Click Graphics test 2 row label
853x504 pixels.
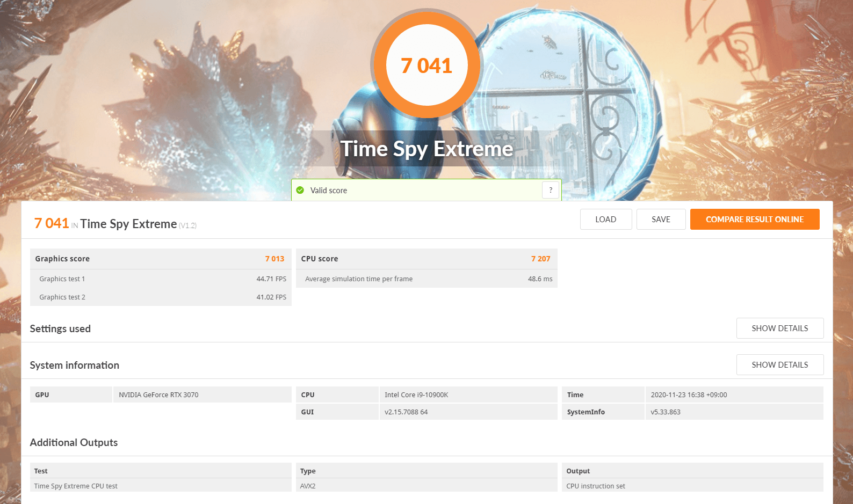62,297
